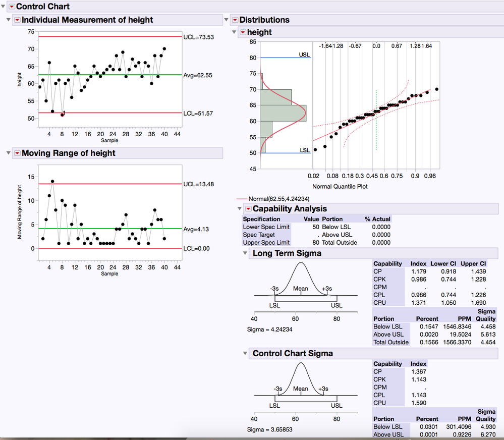Select the flagged out-of-control point near LCL
The image size is (504, 440).
pyautogui.click(x=62, y=115)
